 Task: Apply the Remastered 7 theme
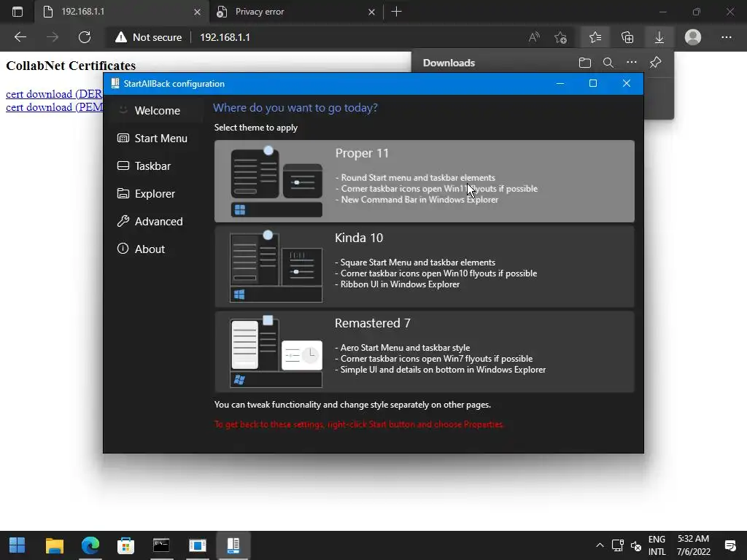coord(424,351)
